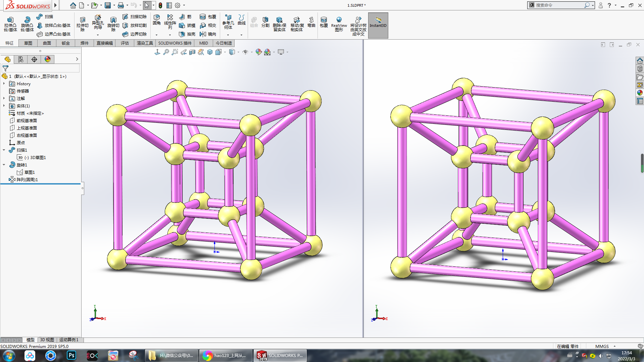This screenshot has height=362, width=644.
Task: Choose the 扫描切除 swept cut tool
Action: click(135, 16)
